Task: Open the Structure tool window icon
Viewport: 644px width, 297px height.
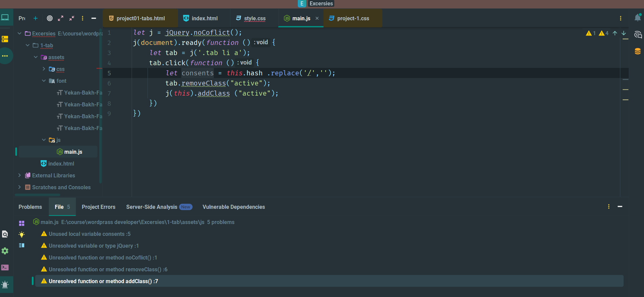Action: click(5, 39)
